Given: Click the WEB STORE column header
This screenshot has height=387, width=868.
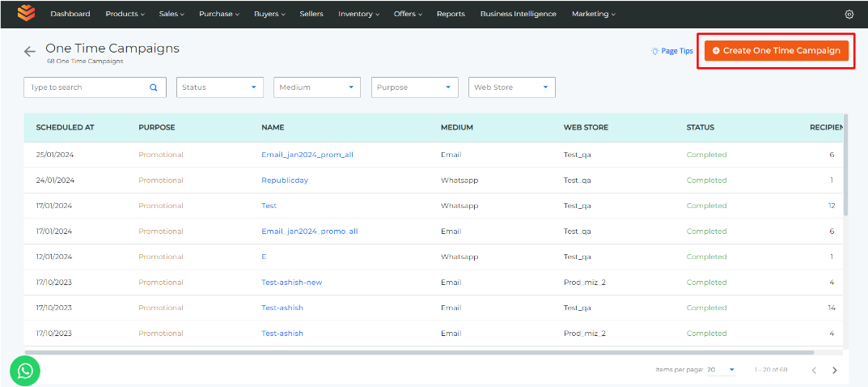Looking at the screenshot, I should pyautogui.click(x=586, y=127).
